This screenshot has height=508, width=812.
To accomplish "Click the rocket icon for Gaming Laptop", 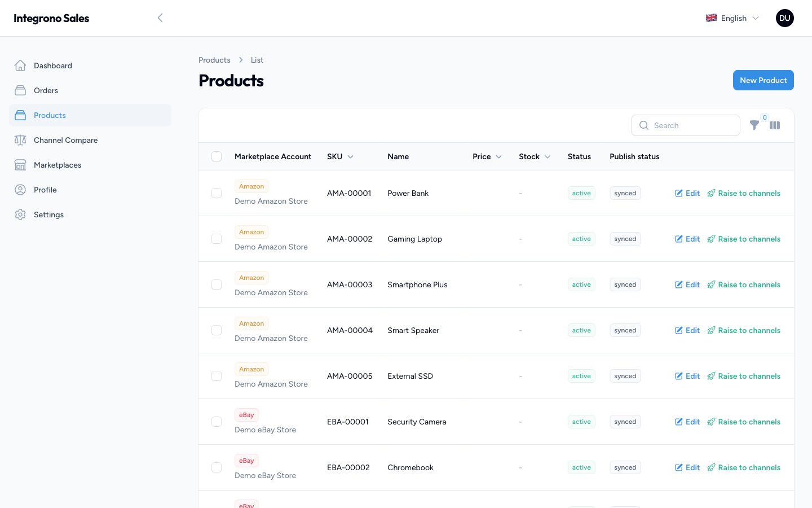I will (x=711, y=239).
